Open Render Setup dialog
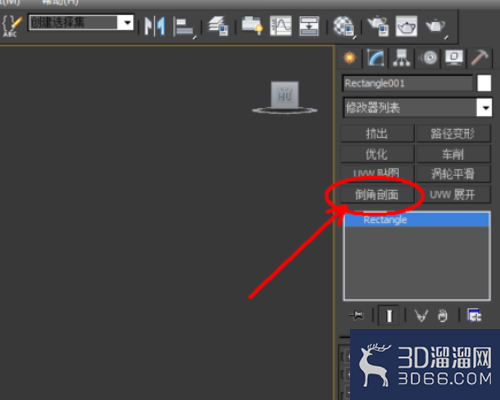This screenshot has width=500, height=400. pyautogui.click(x=378, y=26)
